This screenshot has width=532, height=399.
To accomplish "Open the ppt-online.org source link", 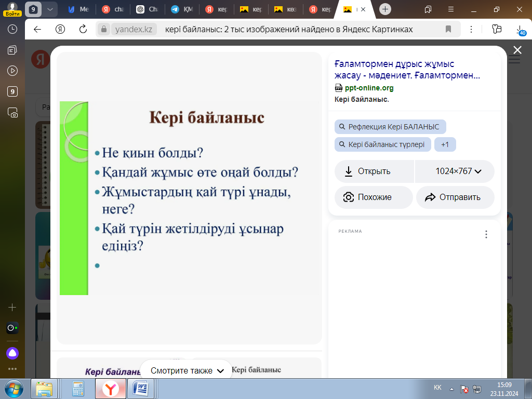I will coord(369,88).
